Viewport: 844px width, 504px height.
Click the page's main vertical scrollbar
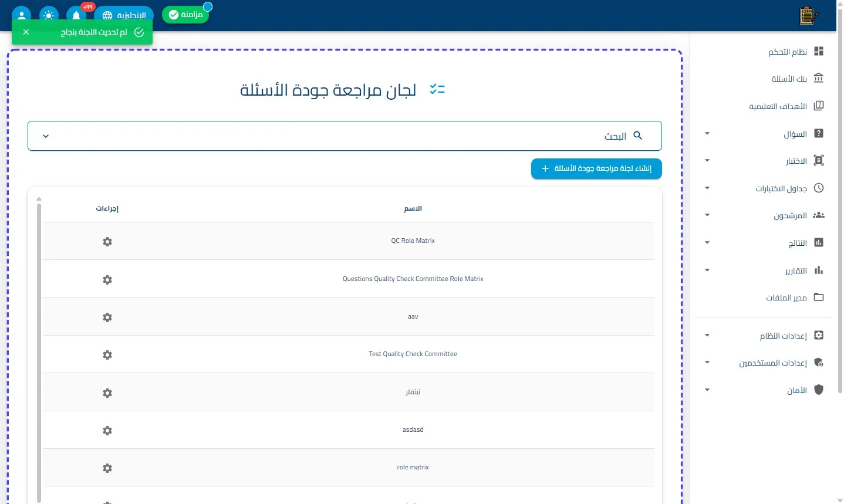tap(840, 199)
